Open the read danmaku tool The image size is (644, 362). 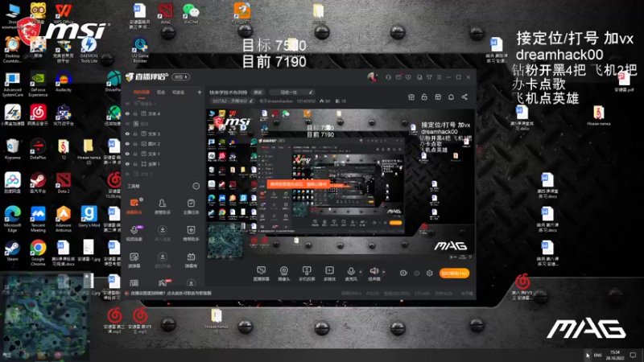pos(134,260)
